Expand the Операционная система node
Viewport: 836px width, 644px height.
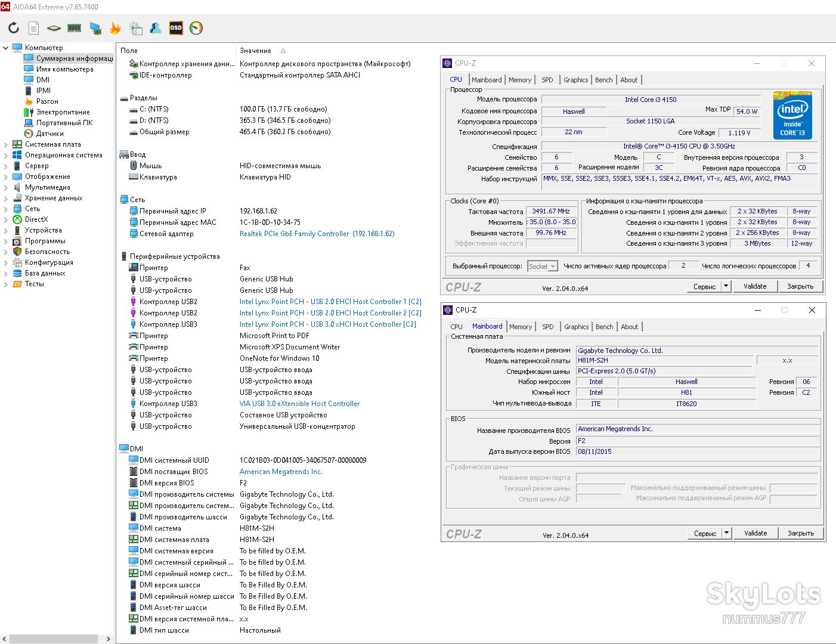point(6,155)
